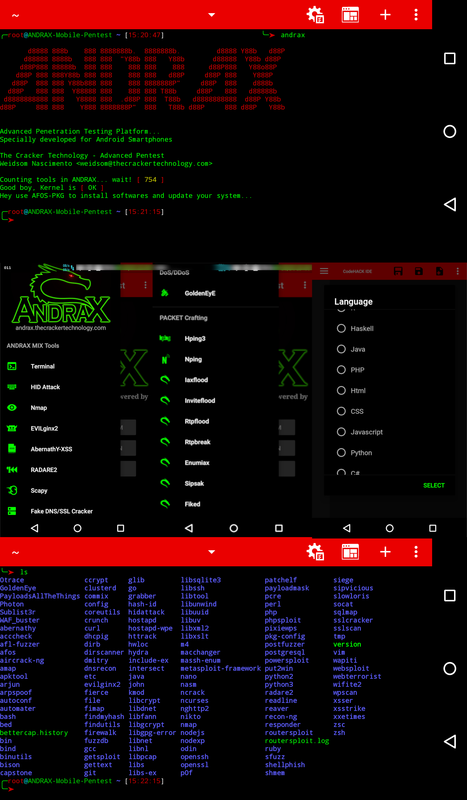The height and width of the screenshot is (800, 467).
Task: Launch Sipsak tool
Action: [x=193, y=483]
